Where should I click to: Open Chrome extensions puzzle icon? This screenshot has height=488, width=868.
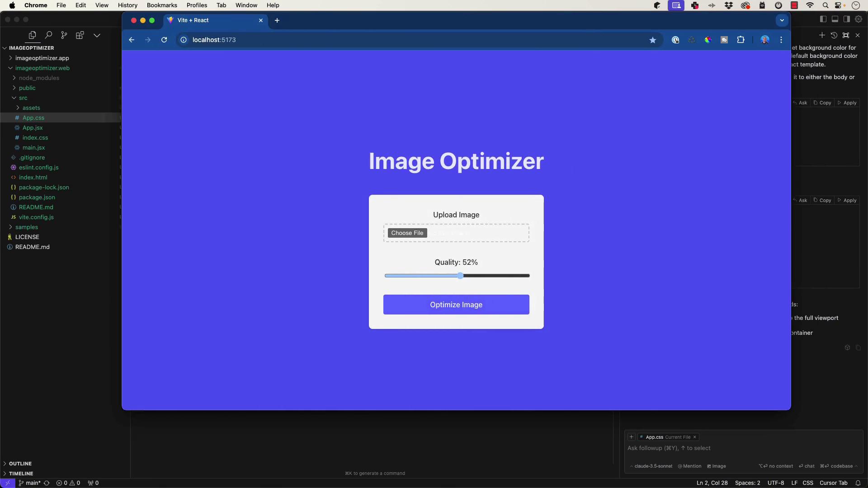(741, 40)
